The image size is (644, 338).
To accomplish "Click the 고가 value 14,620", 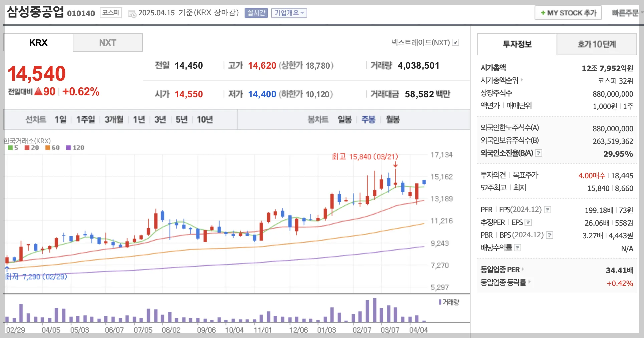I will click(262, 66).
